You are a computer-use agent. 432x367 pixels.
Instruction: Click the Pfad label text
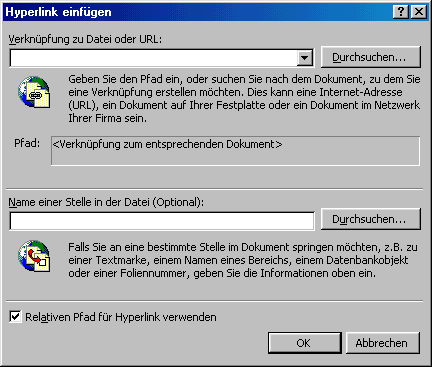pyautogui.click(x=27, y=143)
